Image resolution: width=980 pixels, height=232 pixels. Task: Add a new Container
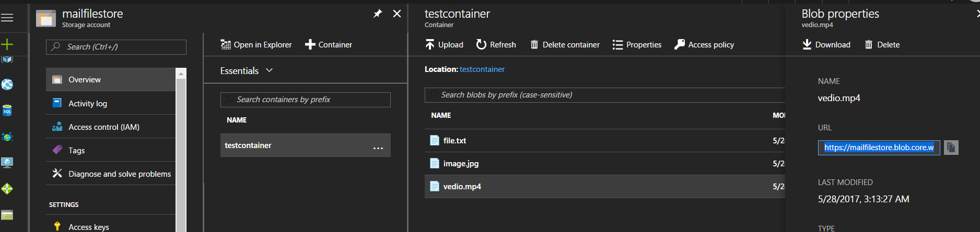tap(329, 45)
